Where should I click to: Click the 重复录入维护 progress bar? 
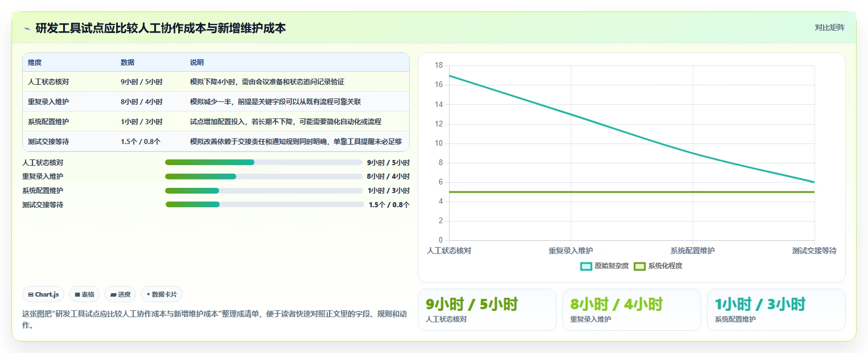264,176
